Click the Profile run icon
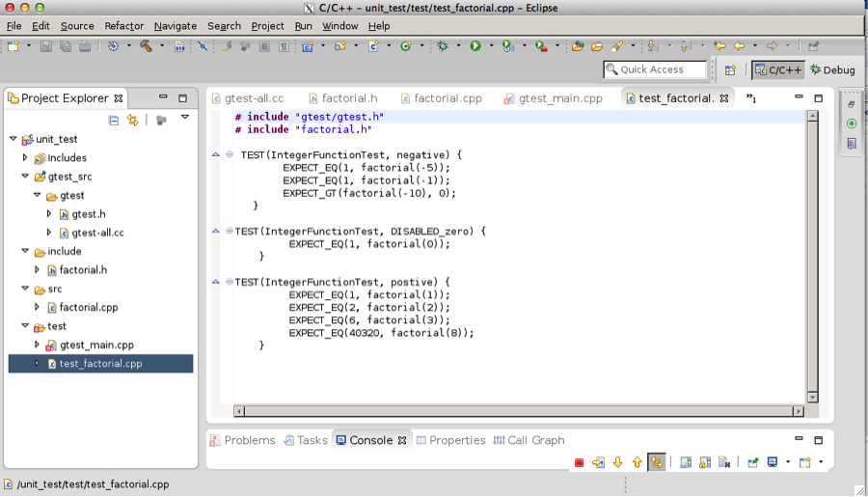 coord(508,46)
